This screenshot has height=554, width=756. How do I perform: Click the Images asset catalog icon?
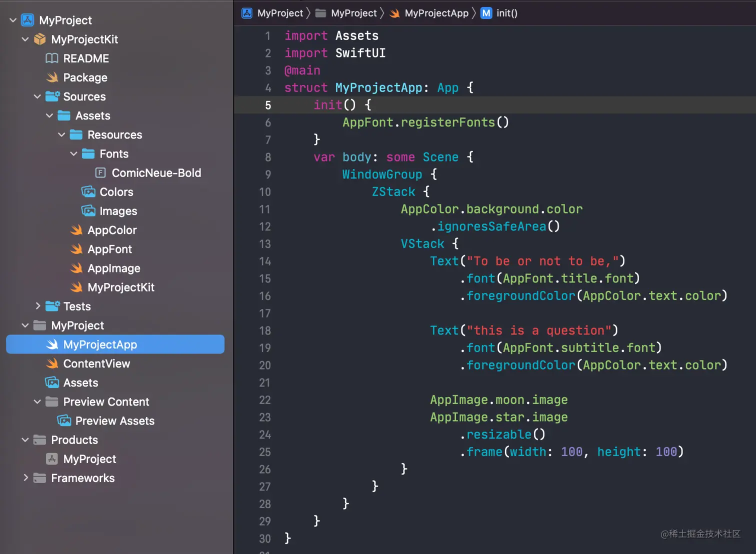(88, 210)
